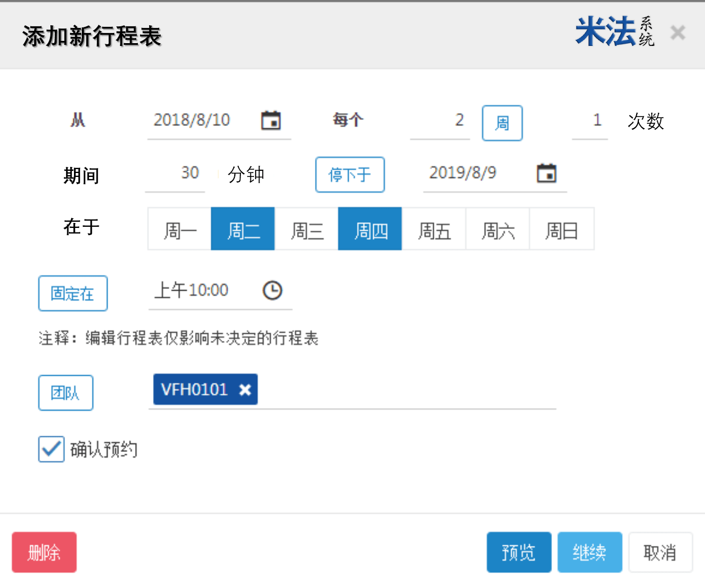Click the 每个 label
This screenshot has width=705, height=588.
click(x=348, y=119)
